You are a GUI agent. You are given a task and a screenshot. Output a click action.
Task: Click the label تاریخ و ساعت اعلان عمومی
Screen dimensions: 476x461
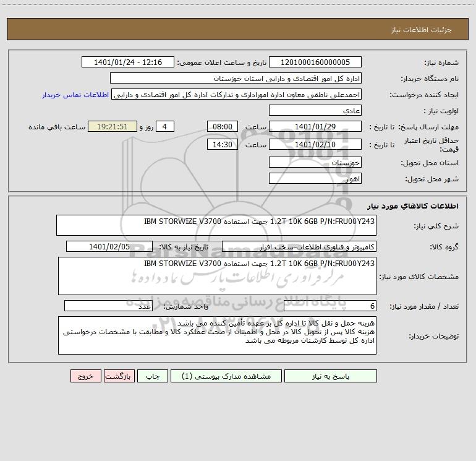222,63
